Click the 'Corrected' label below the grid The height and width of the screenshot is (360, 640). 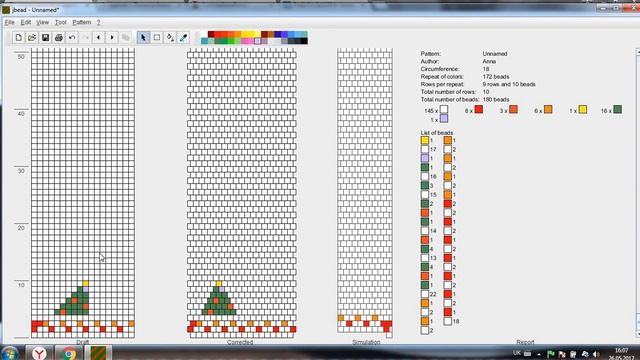pyautogui.click(x=240, y=342)
